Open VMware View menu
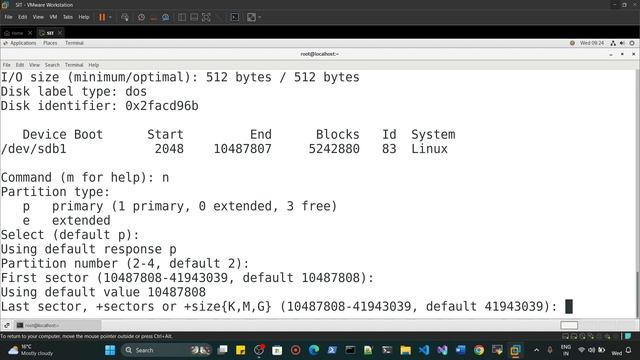The height and width of the screenshot is (360, 640). pos(38,17)
